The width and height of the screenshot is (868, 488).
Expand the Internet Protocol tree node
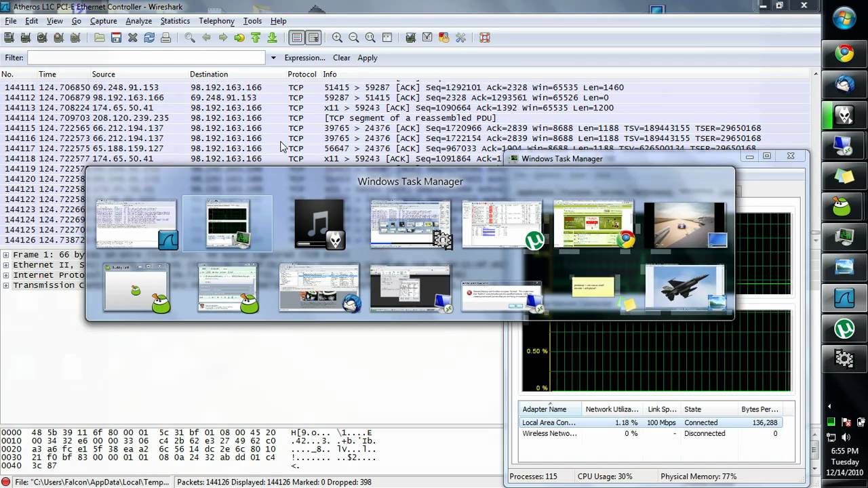pos(6,275)
